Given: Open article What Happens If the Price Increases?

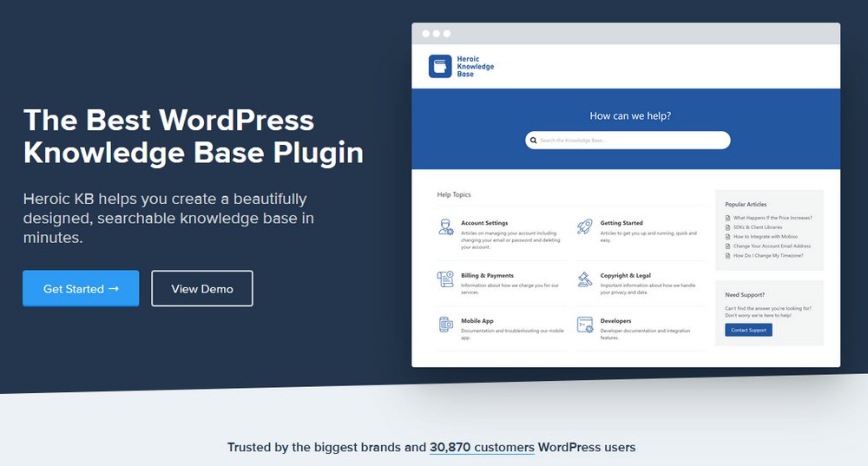Looking at the screenshot, I should coord(773,218).
